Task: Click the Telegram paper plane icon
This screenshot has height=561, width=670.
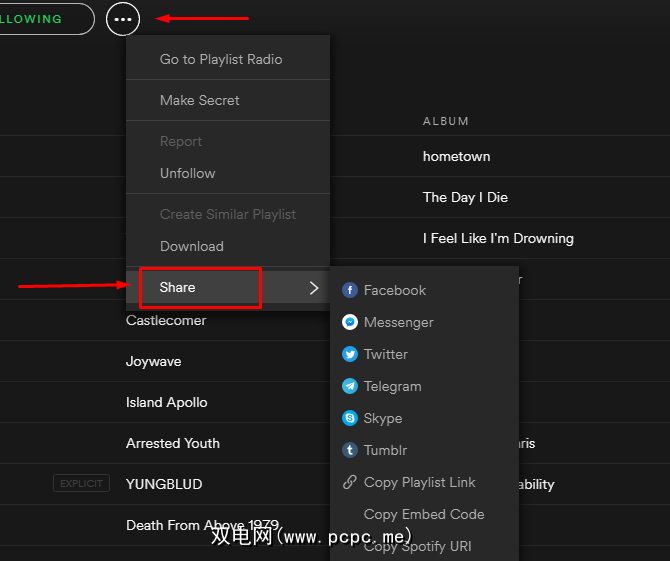Action: (350, 386)
